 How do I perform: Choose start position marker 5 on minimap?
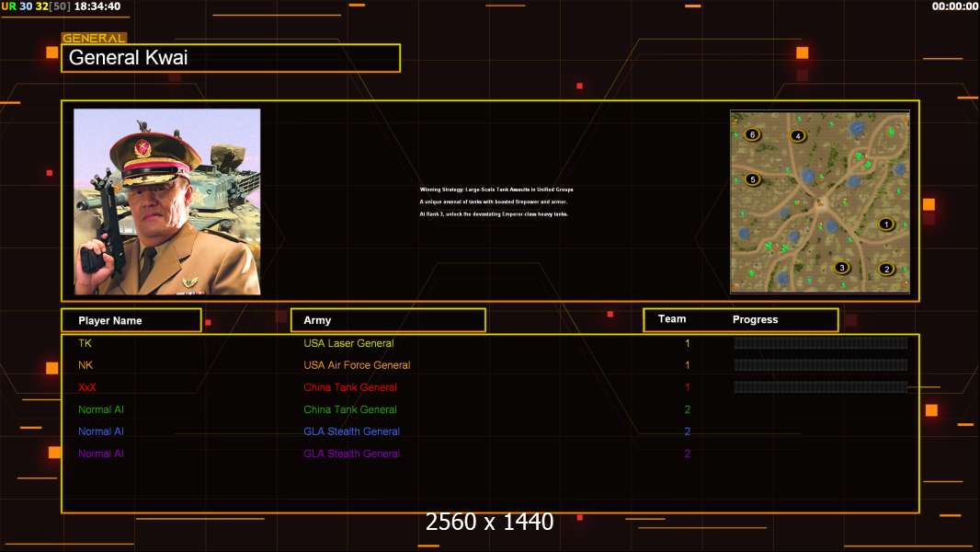[x=753, y=179]
